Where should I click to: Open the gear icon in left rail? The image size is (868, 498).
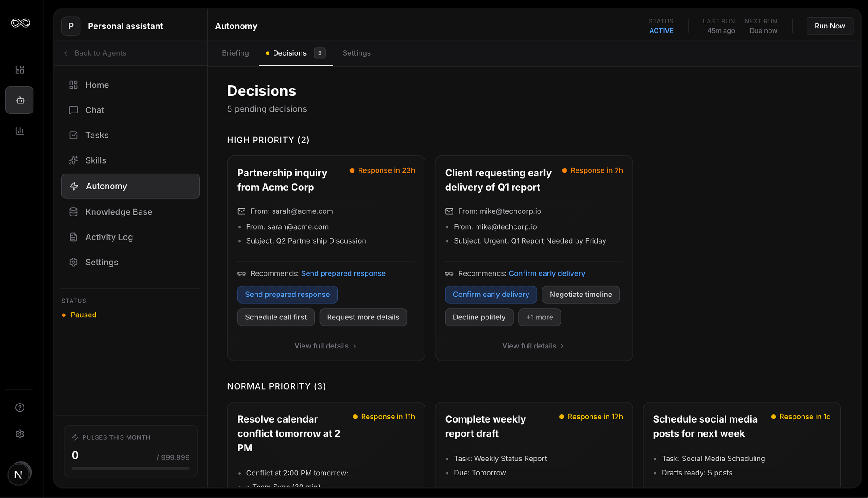click(19, 434)
